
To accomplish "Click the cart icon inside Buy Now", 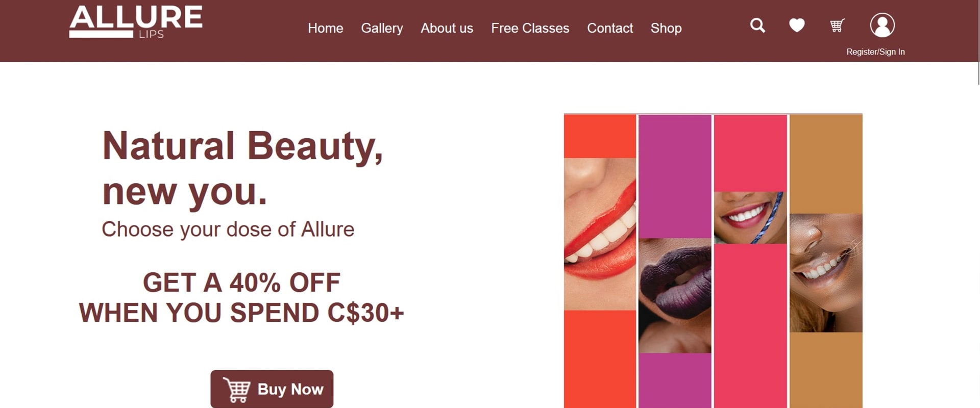I will (236, 390).
